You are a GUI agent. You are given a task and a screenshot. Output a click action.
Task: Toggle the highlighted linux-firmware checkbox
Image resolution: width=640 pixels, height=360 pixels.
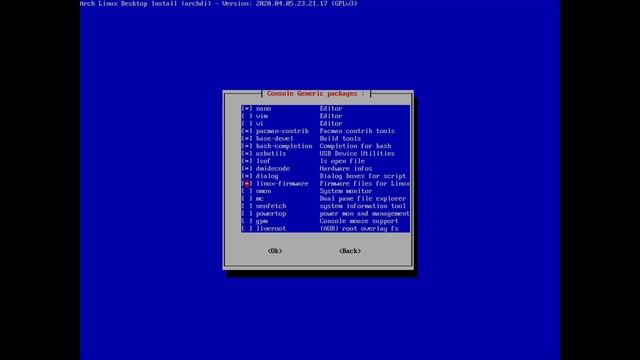247,184
